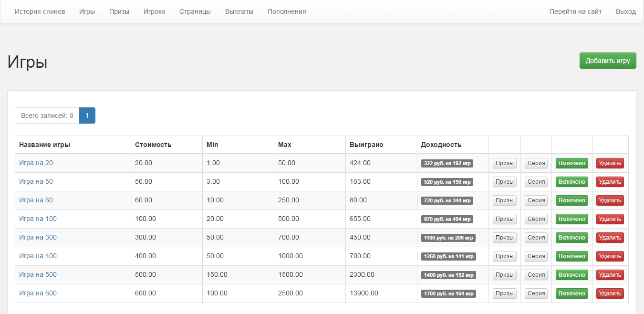The height and width of the screenshot is (314, 644).
Task: Open Серия for Игра на 600
Action: [536, 293]
